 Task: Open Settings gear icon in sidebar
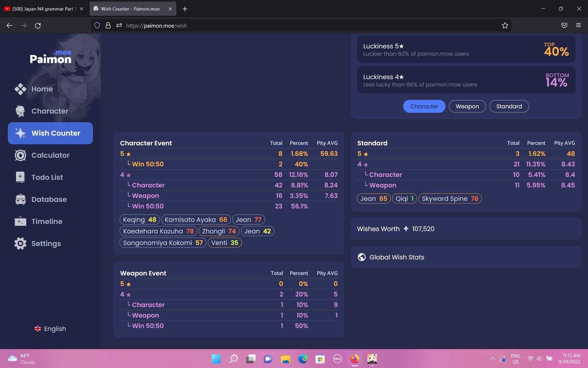(x=20, y=244)
